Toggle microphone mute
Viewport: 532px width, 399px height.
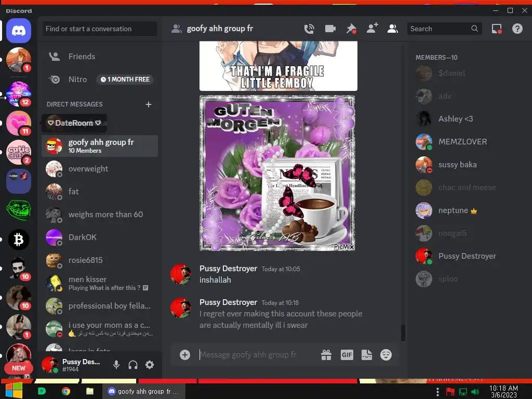[x=116, y=365]
